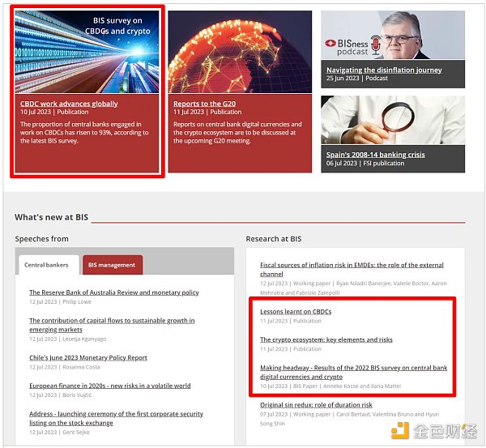Click the BIS survey on CBDCs image
The width and height of the screenshot is (486, 448).
point(87,52)
